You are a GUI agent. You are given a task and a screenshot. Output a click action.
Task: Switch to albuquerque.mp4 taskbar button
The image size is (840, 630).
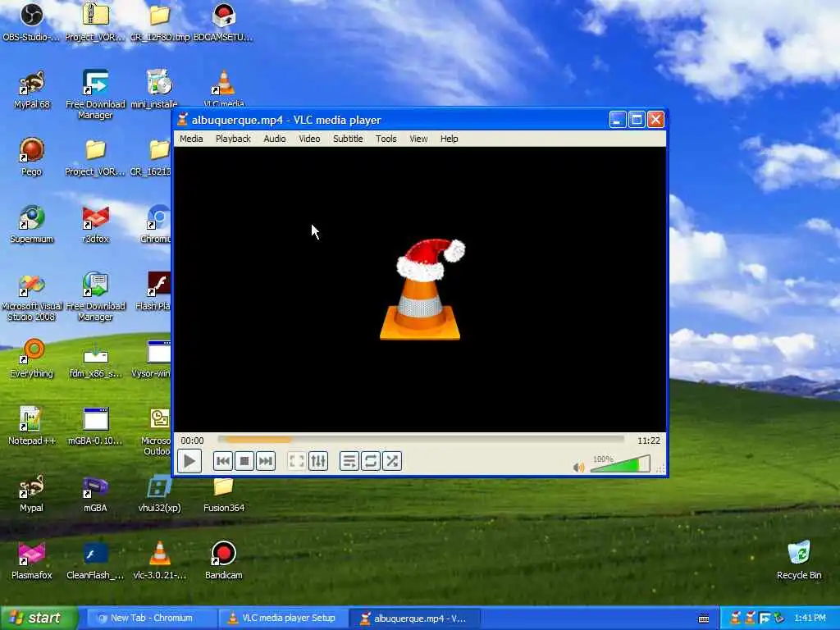pyautogui.click(x=414, y=619)
